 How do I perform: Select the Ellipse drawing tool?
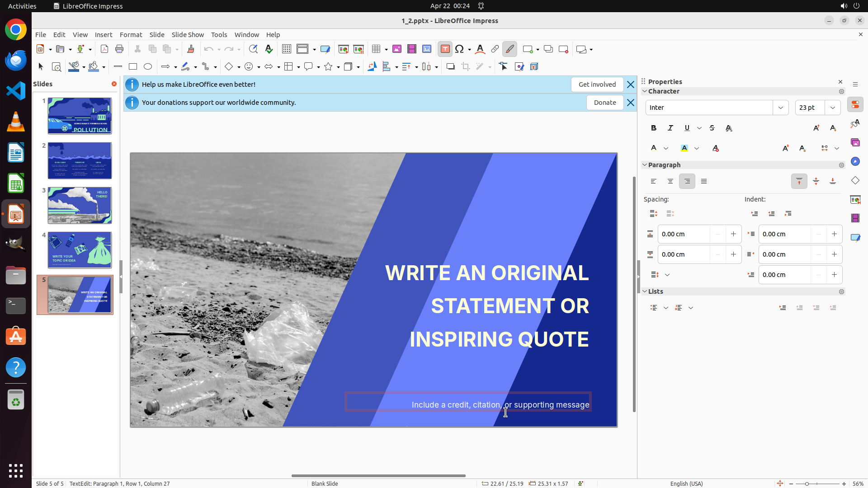coord(148,67)
